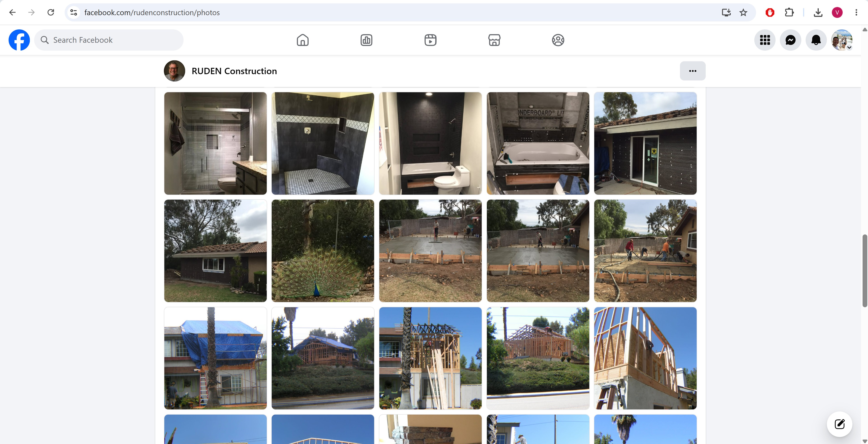Compose a new message with the pencil icon
Viewport: 868px width, 444px height.
(x=839, y=424)
